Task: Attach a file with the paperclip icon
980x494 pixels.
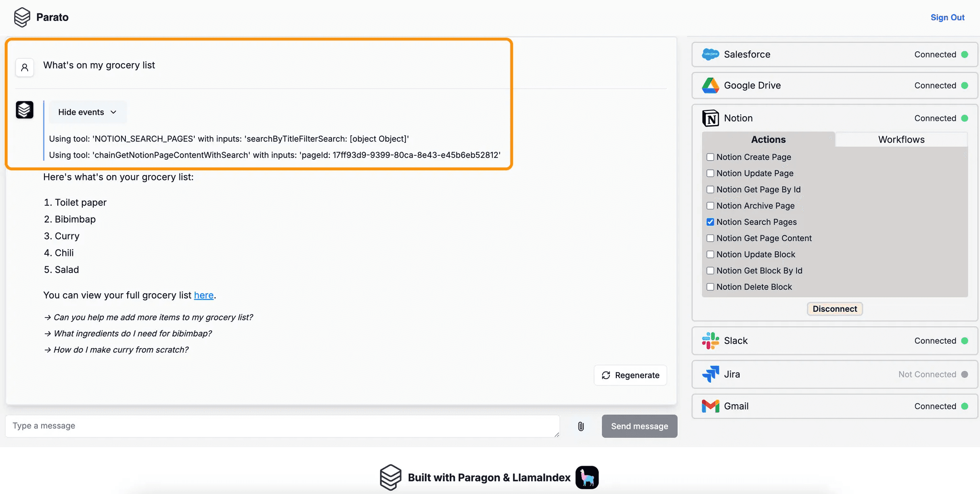Action: coord(580,426)
